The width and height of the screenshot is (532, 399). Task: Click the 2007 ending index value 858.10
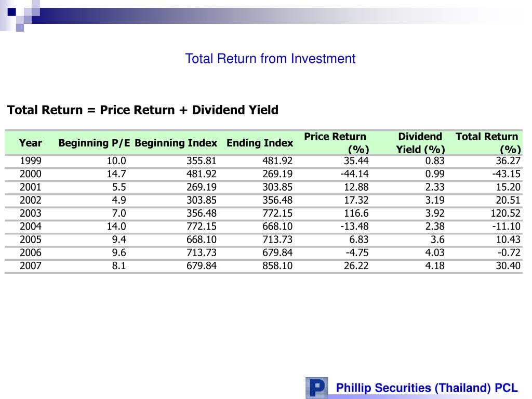pyautogui.click(x=277, y=266)
